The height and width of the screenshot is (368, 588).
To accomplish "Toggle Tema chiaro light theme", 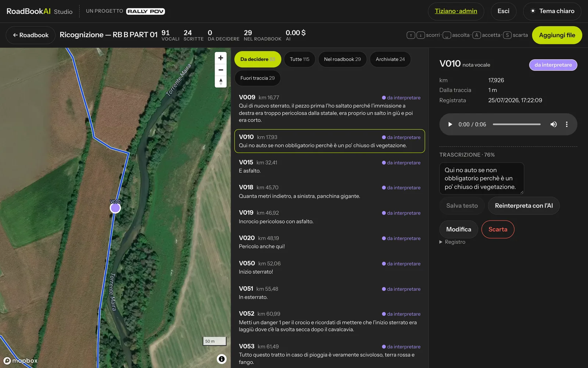I will [x=552, y=11].
